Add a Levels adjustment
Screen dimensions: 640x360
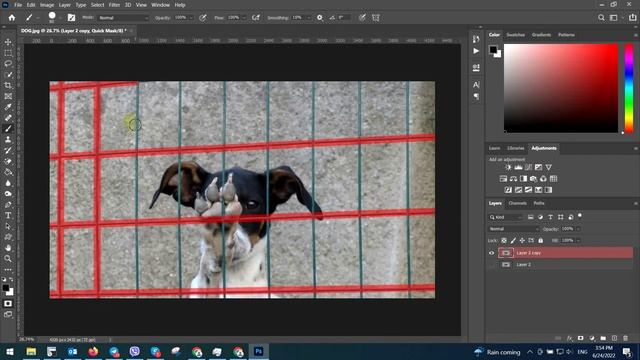518,167
